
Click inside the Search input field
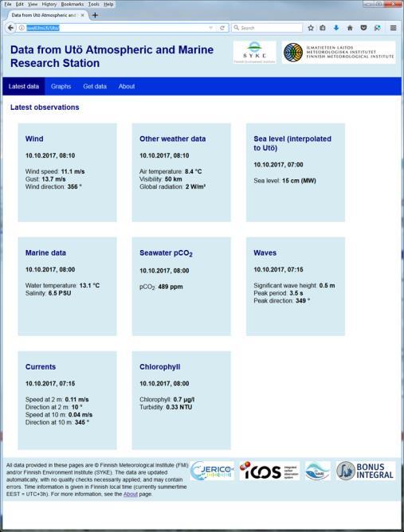pos(267,28)
